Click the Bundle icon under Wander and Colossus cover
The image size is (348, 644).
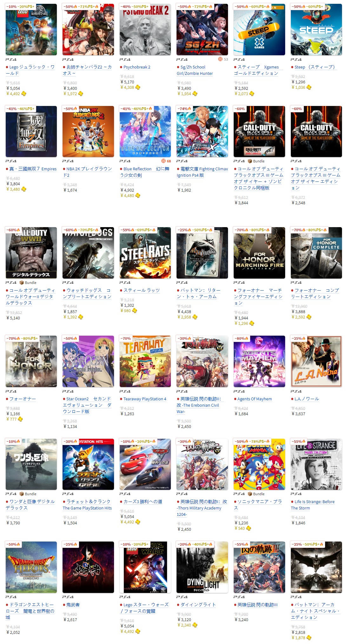(22, 494)
